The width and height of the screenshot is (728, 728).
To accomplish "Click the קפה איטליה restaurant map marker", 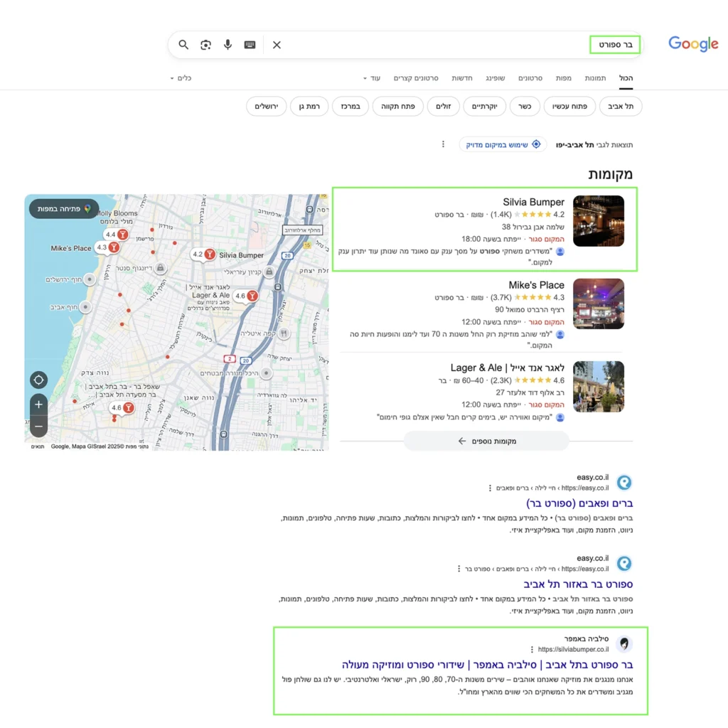I will [x=284, y=333].
